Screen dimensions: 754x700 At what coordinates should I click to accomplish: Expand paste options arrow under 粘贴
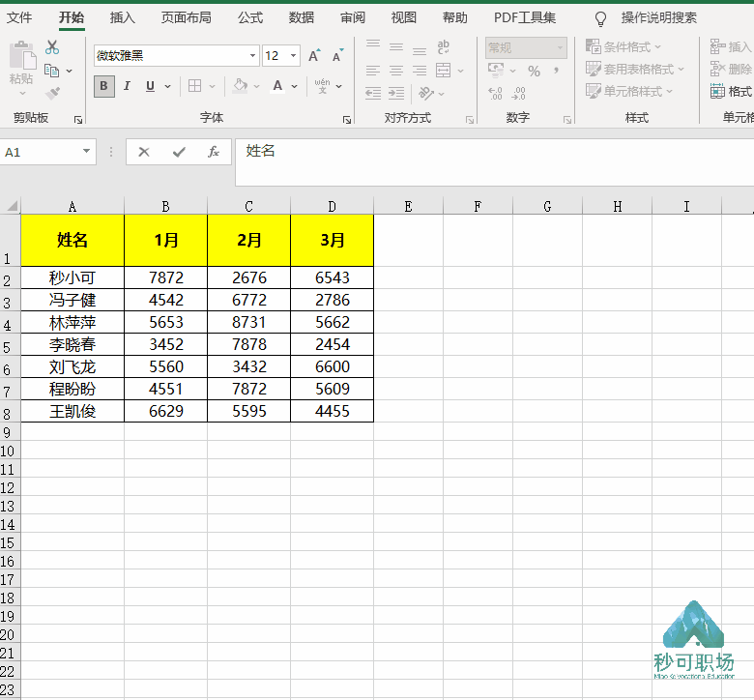[x=22, y=93]
